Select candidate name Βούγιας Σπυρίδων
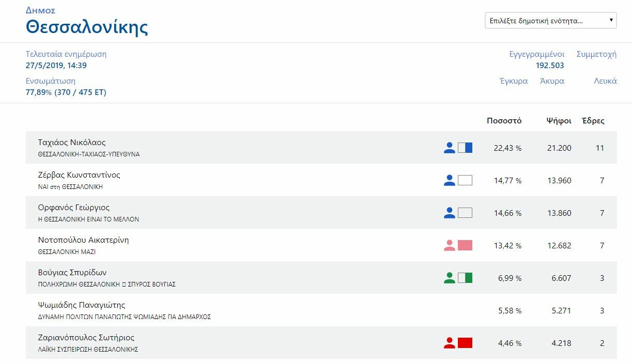This screenshot has width=632, height=364. coord(72,273)
